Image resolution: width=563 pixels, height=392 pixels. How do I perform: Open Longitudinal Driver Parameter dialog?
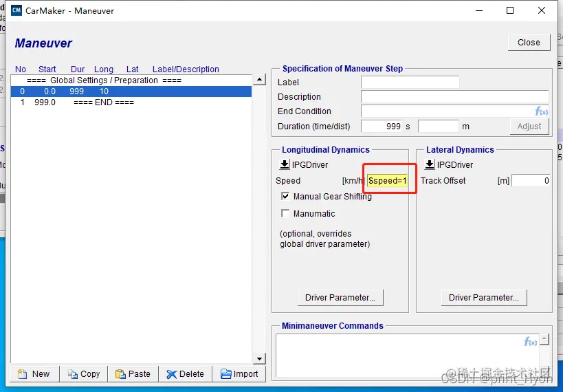click(x=340, y=298)
